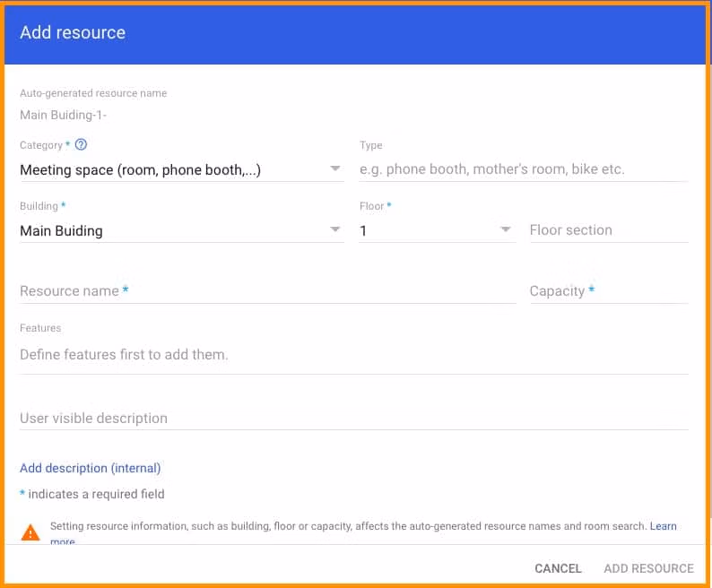Expand the Category dropdown arrow
Viewport: 712px width, 588px height.
pos(334,169)
